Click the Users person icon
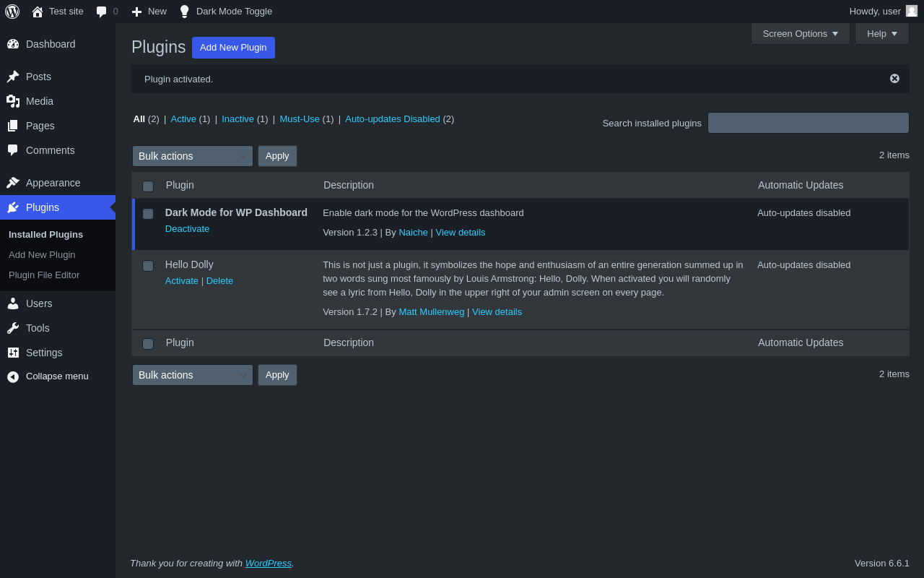Screen dimensions: 924x578 pyautogui.click(x=13, y=303)
